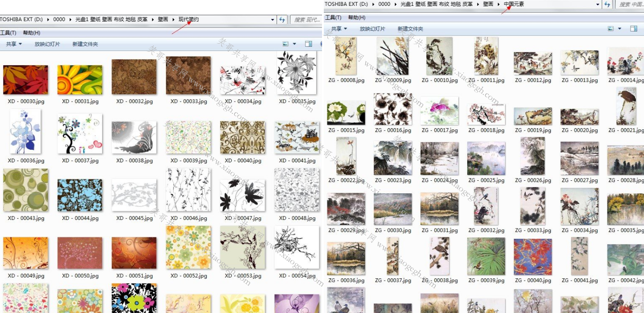The image size is (644, 313).
Task: Change view icon in 现代简约 window
Action: 285,44
